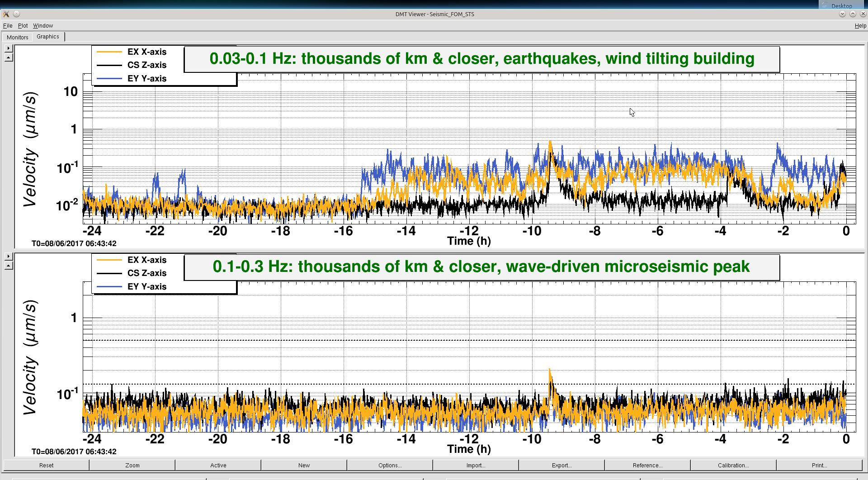Click the X11 application icon in title bar

6,14
